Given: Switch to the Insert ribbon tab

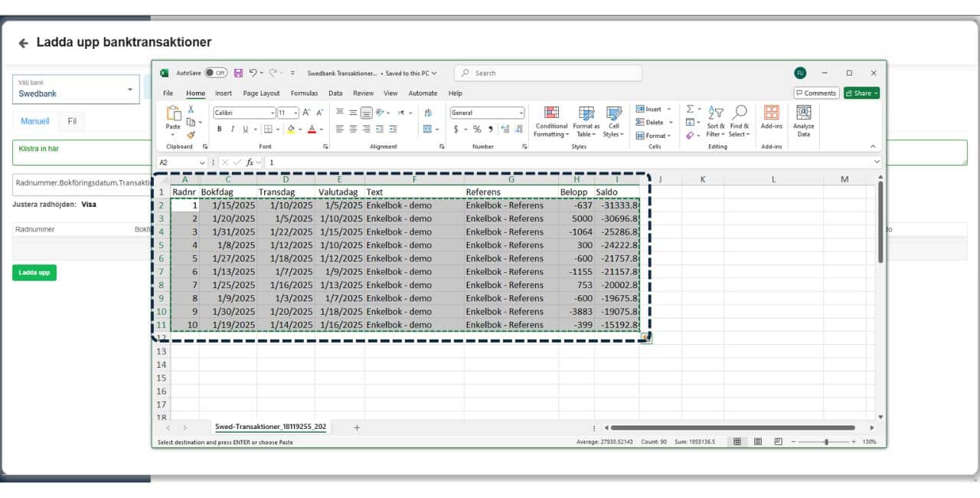Looking at the screenshot, I should pos(224,93).
